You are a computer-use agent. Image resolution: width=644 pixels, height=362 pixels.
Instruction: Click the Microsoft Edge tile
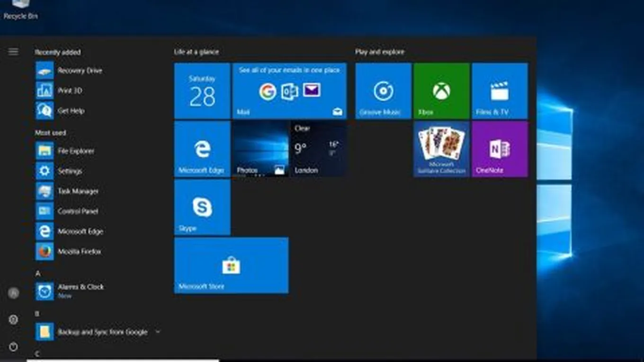tap(202, 149)
